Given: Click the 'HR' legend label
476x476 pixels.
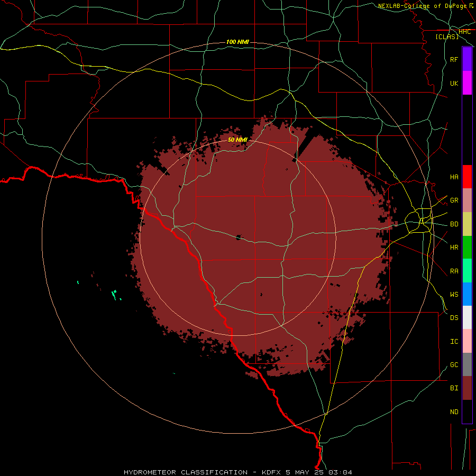Looking at the screenshot, I should coord(454,248).
